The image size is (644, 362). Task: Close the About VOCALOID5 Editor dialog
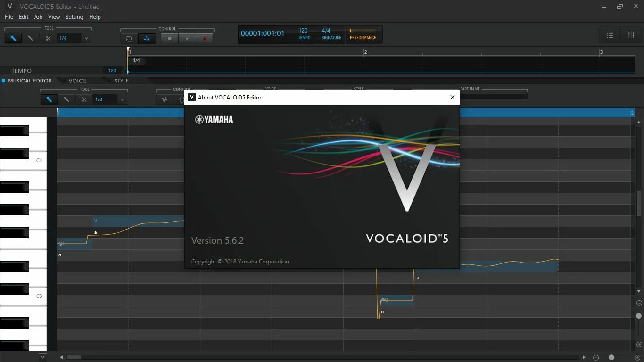pos(452,97)
